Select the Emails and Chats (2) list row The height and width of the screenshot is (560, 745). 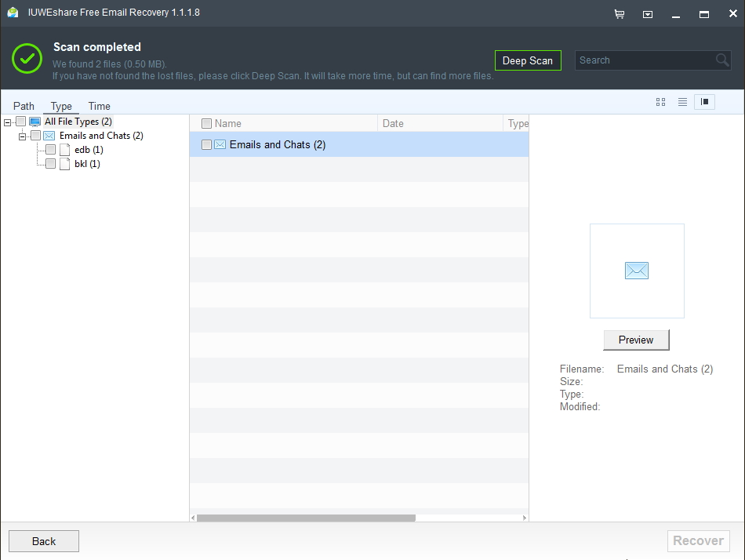[x=359, y=144]
